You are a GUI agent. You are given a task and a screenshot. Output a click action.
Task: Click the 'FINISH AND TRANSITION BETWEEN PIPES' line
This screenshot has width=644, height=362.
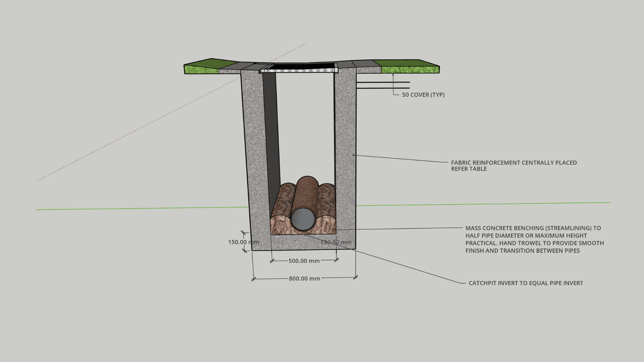pos(522,251)
